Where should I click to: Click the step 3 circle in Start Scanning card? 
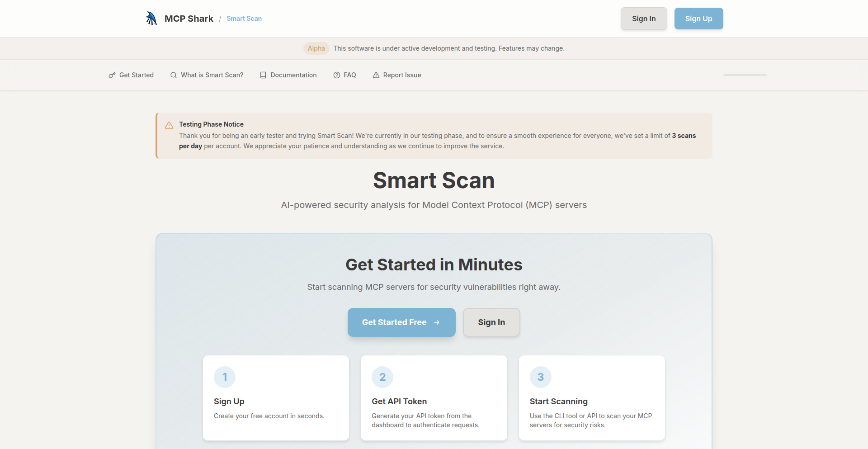540,377
